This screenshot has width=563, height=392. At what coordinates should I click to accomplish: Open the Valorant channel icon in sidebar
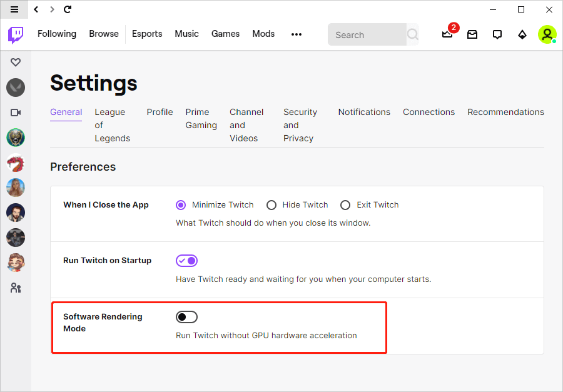click(x=16, y=88)
